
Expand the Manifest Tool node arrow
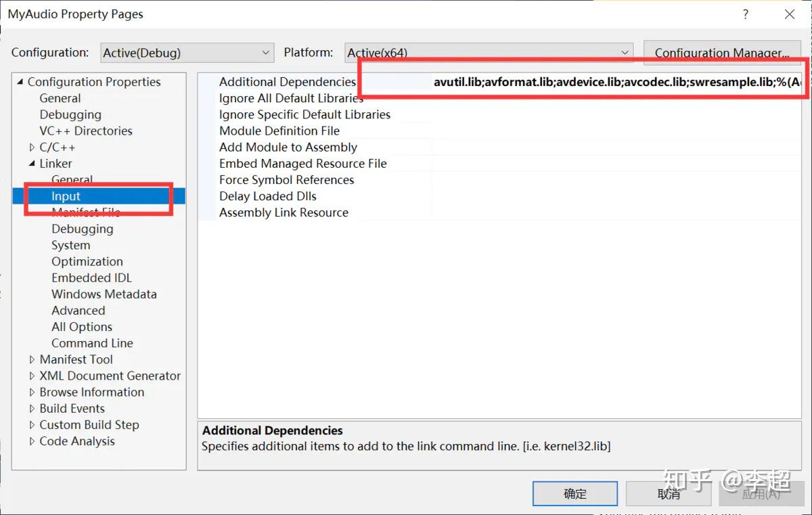click(32, 360)
